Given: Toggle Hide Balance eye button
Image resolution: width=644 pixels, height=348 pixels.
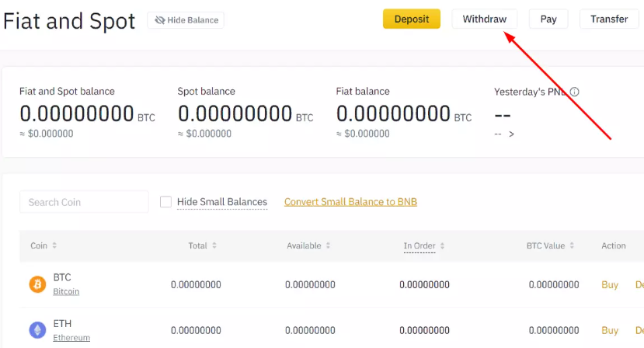Looking at the screenshot, I should (x=186, y=20).
